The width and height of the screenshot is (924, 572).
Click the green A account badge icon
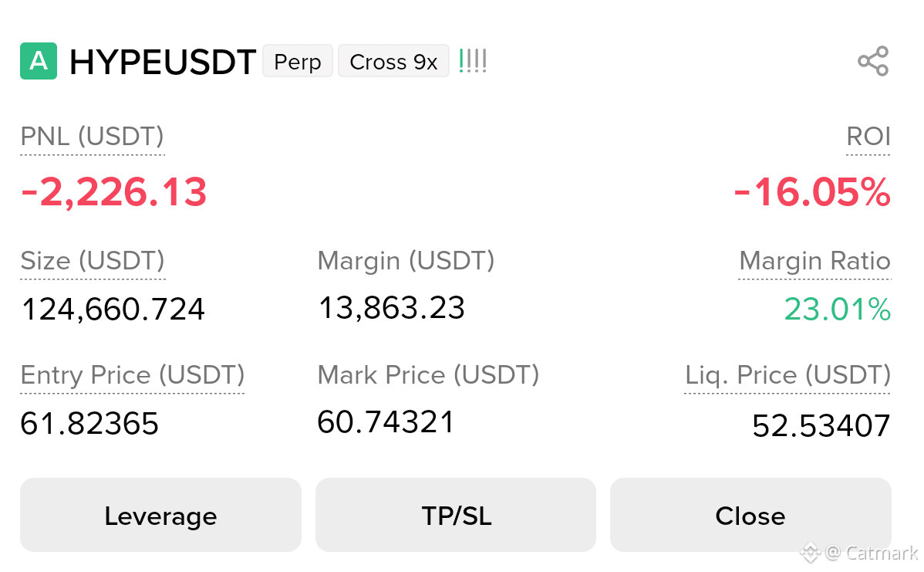tap(39, 61)
